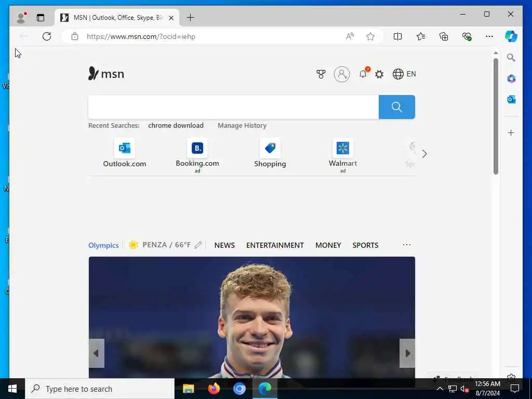Launch Copilot from the toolbar
The image size is (532, 399).
511,36
